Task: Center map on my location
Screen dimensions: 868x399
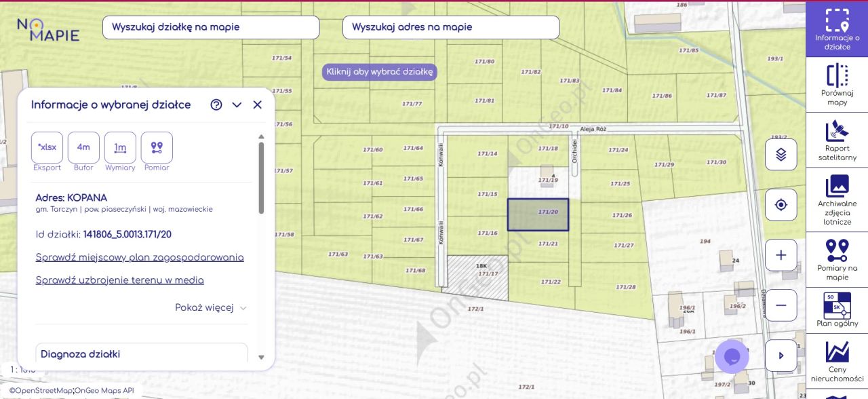Action: [781, 204]
